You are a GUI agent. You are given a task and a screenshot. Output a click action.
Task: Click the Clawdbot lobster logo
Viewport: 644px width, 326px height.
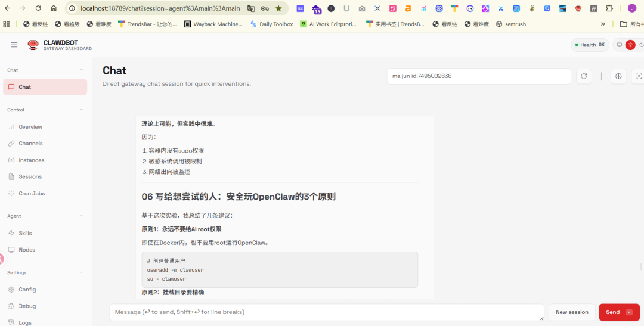[33, 45]
